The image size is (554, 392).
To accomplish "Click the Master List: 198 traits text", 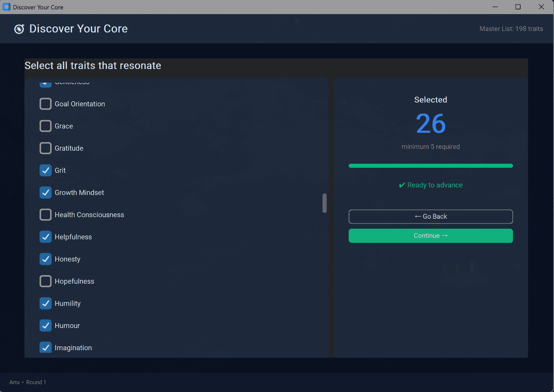I will pyautogui.click(x=511, y=29).
